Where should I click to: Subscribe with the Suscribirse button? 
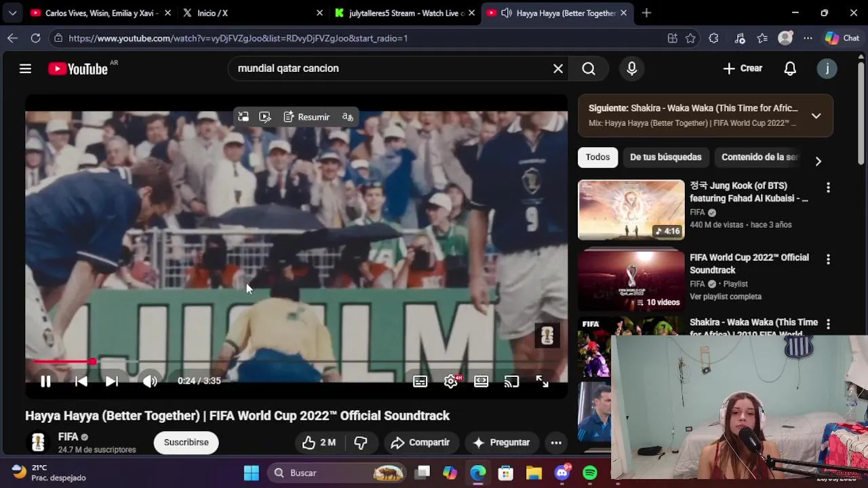[186, 443]
